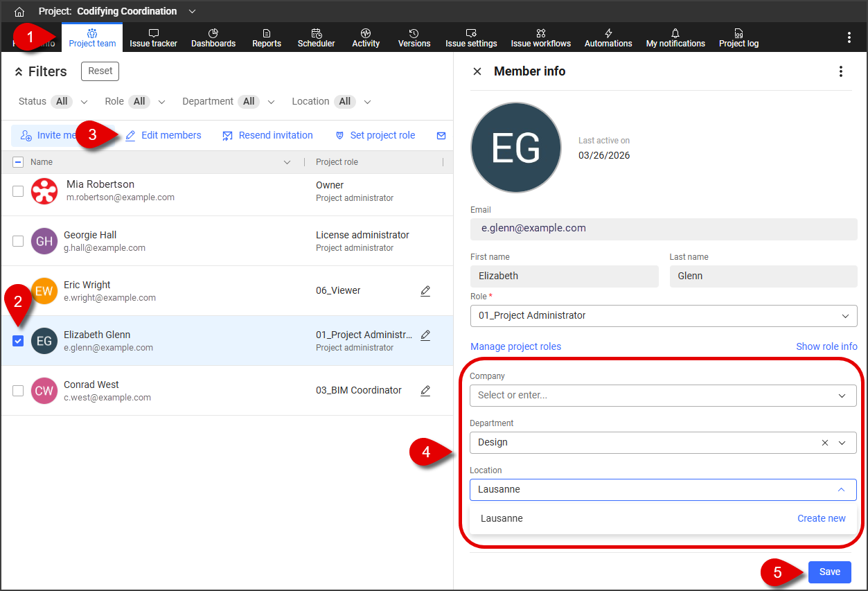Uncheck the Elizabeth Glenn checkbox
This screenshot has height=591, width=868.
18,341
